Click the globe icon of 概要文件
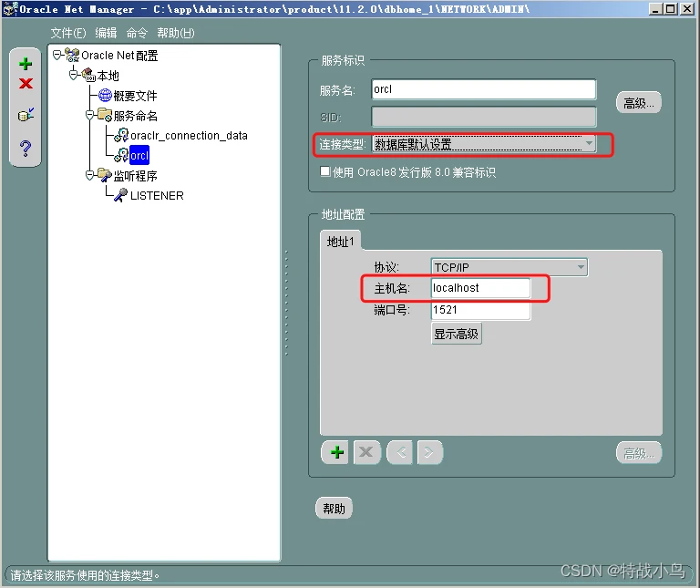 pos(106,95)
